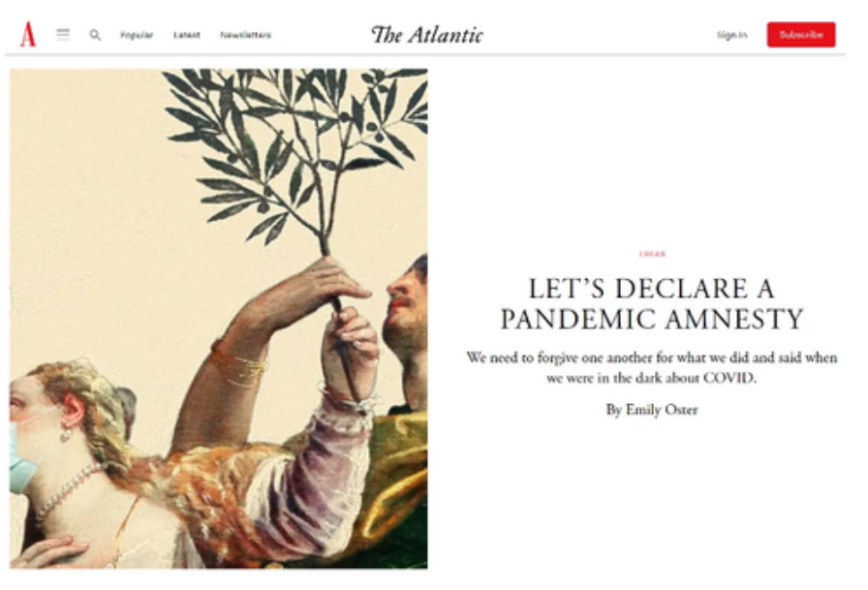Open the Ideas section label above the headline

[652, 254]
